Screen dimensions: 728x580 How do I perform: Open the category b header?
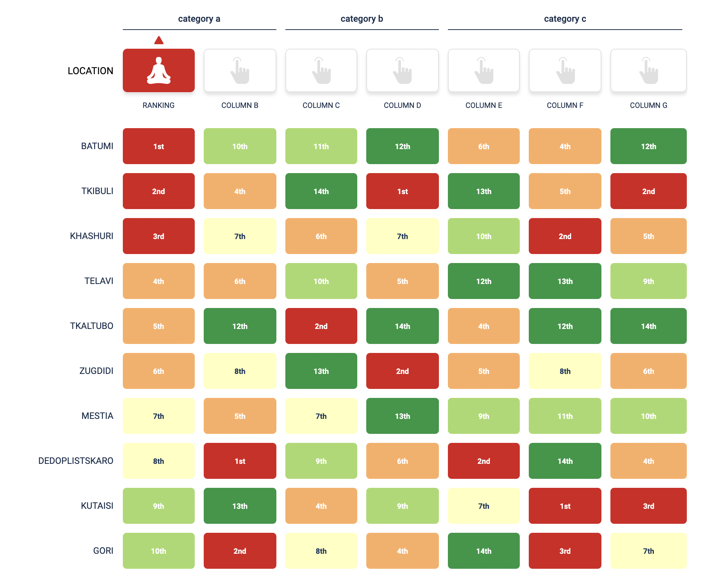[362, 19]
